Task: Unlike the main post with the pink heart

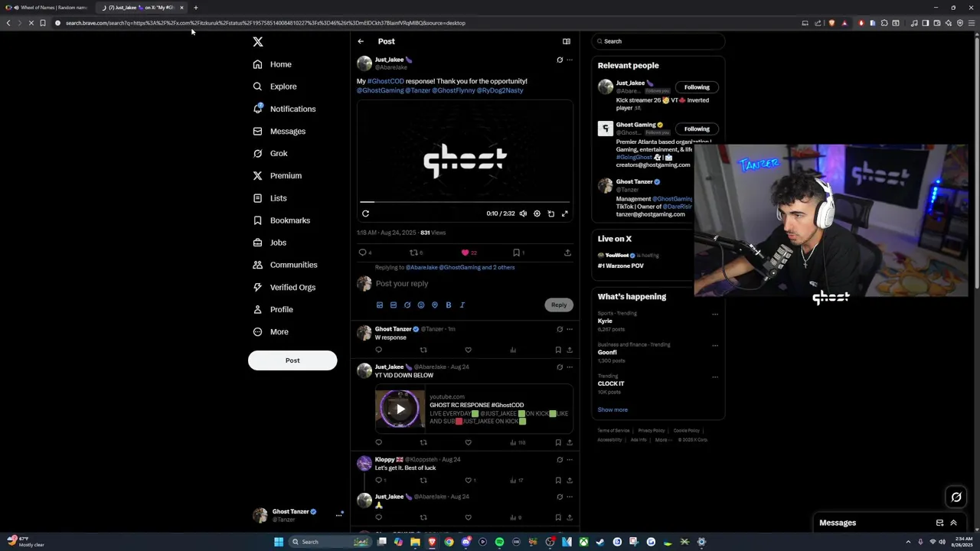Action: 465,253
